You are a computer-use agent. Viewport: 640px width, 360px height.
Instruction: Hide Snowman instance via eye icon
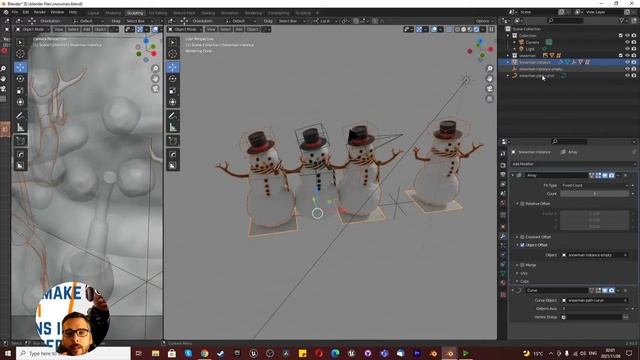click(x=627, y=62)
